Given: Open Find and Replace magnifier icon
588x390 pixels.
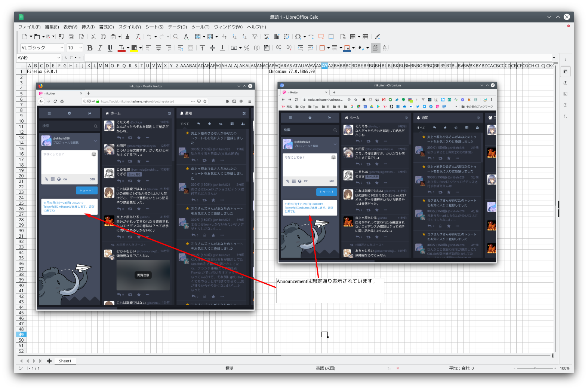Looking at the screenshot, I should pyautogui.click(x=176, y=37).
